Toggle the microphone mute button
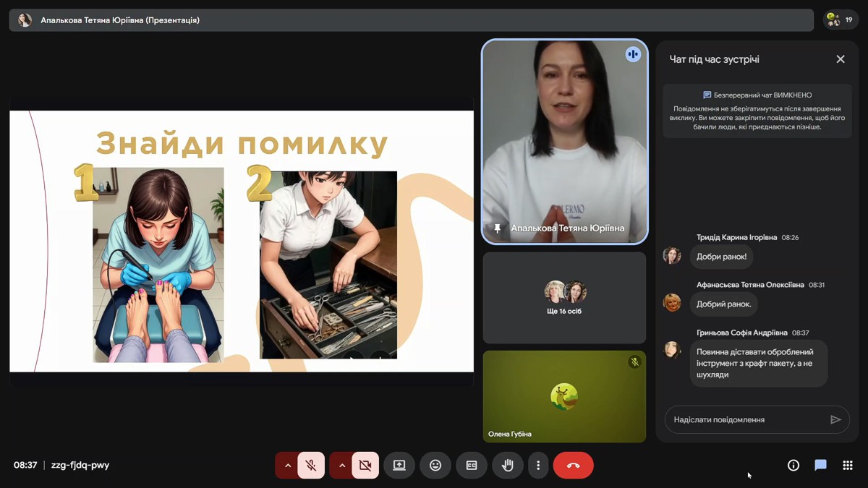Viewport: 868px width, 488px height. (x=311, y=466)
